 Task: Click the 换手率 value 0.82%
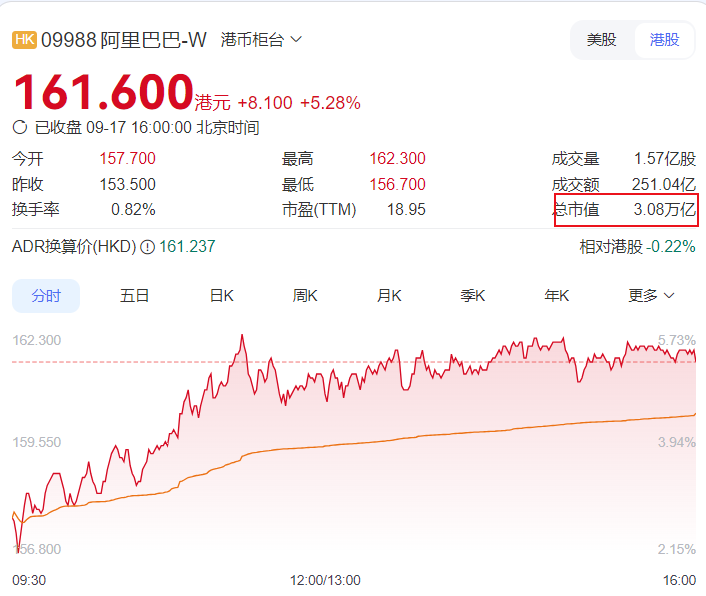133,209
